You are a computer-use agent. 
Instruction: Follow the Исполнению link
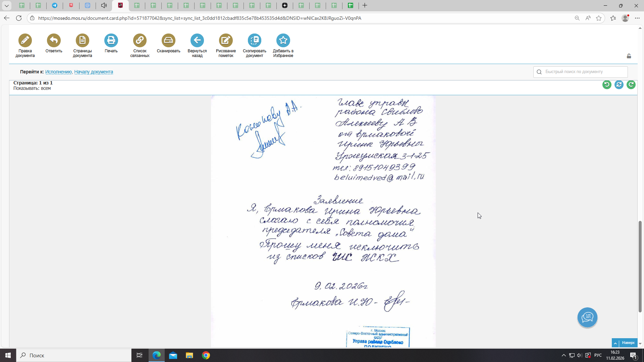(58, 72)
